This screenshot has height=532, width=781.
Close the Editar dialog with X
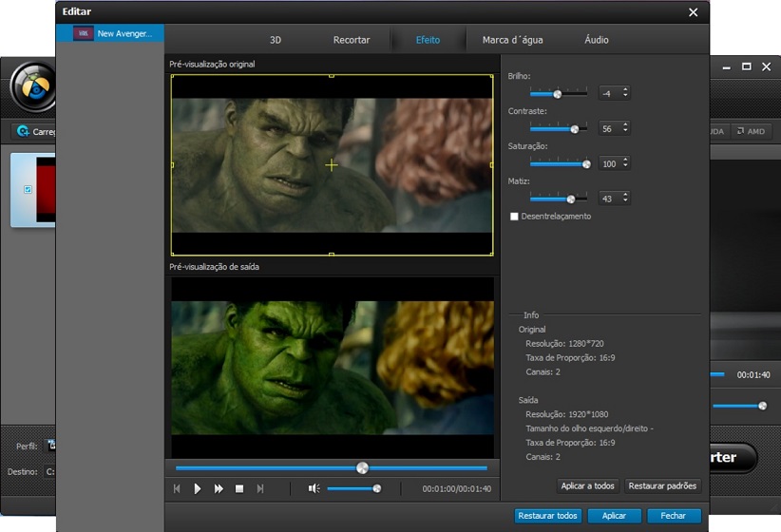pyautogui.click(x=693, y=12)
